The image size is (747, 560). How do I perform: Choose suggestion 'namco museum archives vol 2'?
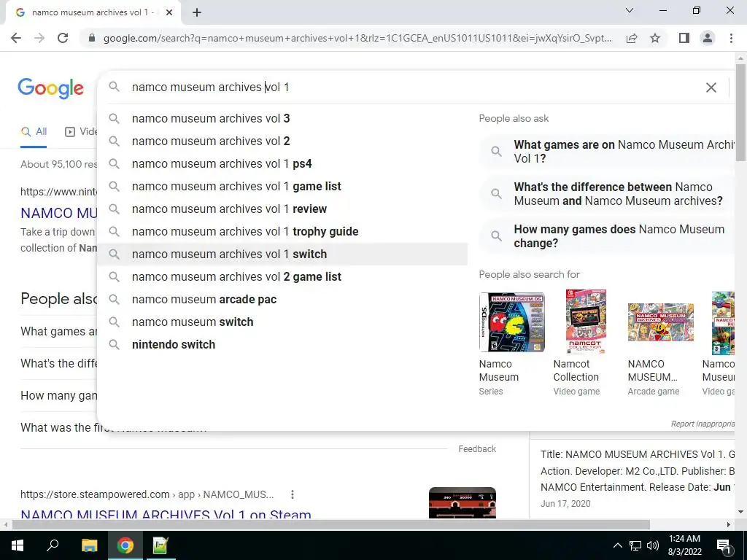click(282, 141)
